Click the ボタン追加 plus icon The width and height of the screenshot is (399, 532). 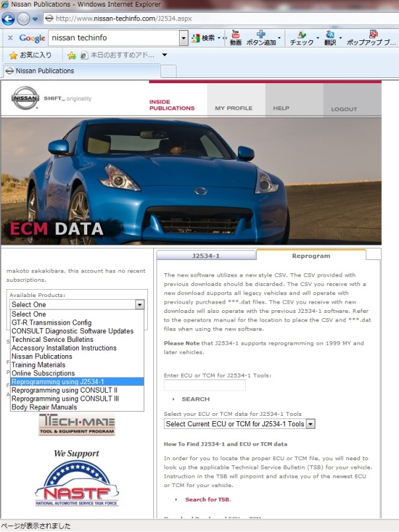(261, 38)
